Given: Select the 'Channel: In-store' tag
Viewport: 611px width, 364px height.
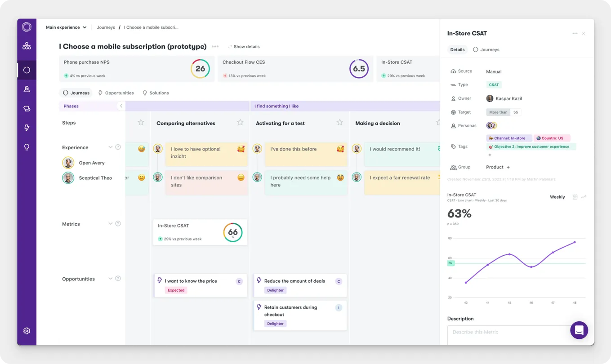Looking at the screenshot, I should click(x=509, y=138).
